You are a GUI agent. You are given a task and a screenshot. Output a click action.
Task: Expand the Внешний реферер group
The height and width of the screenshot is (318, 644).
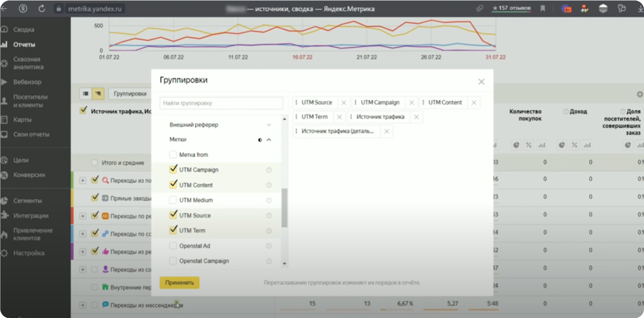pyautogui.click(x=269, y=125)
